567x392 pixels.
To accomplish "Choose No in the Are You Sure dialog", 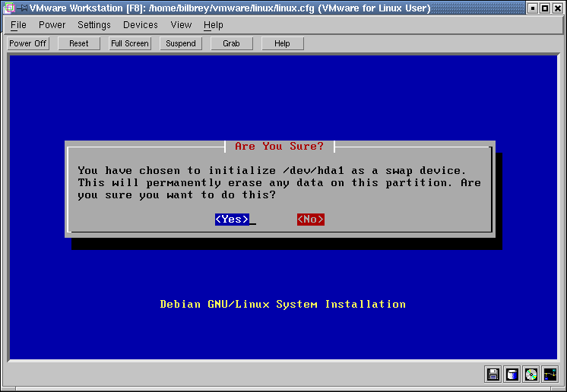I will 310,220.
